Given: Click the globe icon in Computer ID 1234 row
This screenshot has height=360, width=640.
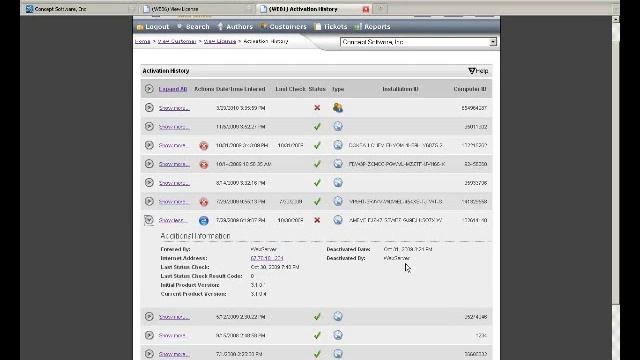Looking at the screenshot, I should click(x=338, y=335).
